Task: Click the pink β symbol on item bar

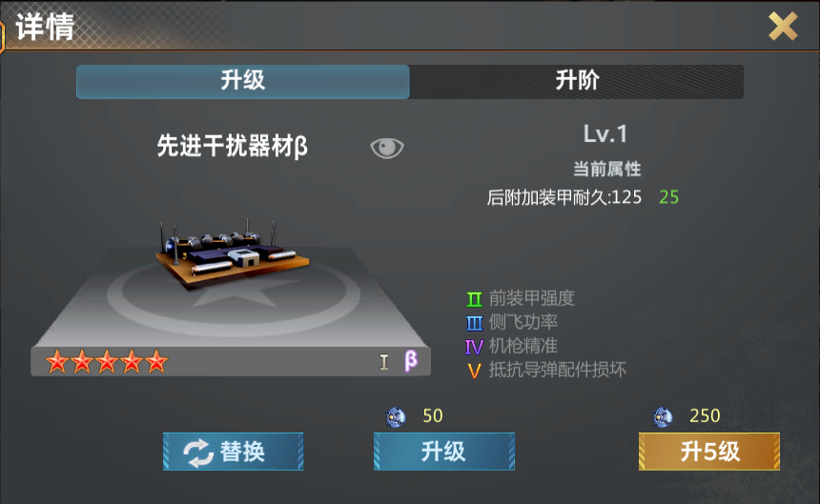Action: [x=411, y=360]
